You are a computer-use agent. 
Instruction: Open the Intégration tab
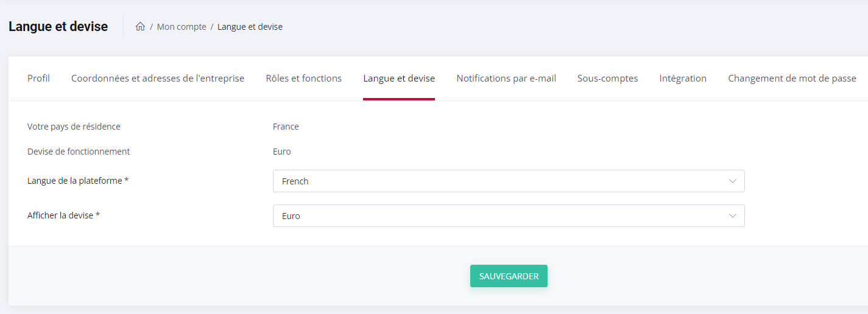[x=683, y=78]
